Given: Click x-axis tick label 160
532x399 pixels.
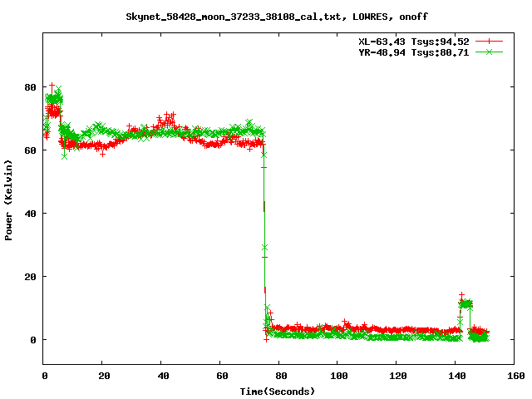Looking at the screenshot, I should (x=516, y=376).
